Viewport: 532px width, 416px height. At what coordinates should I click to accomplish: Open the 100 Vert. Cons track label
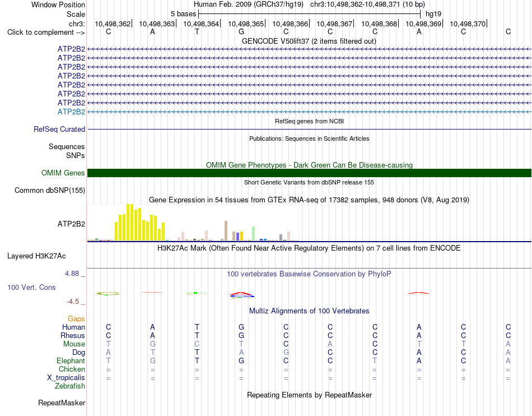tap(31, 287)
